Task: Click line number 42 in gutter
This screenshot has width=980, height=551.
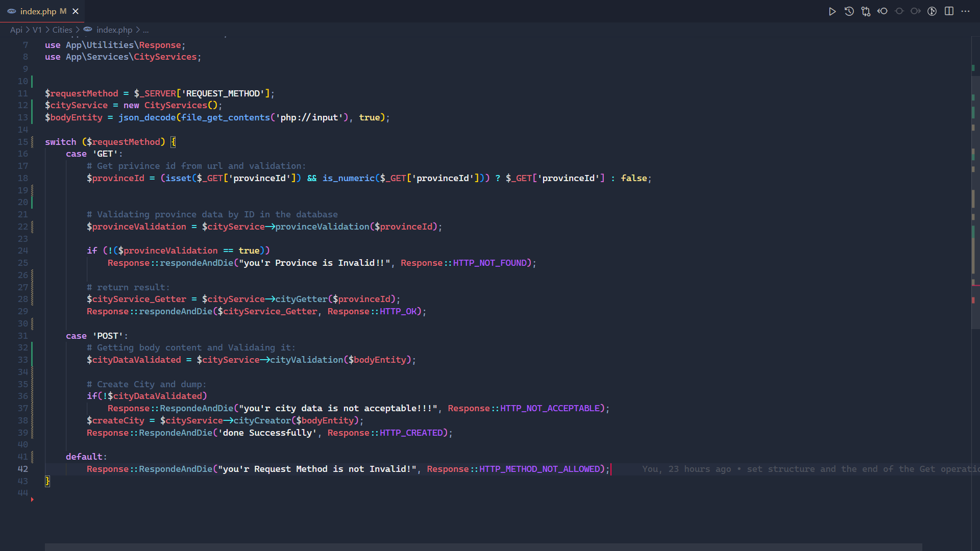Action: click(x=23, y=469)
